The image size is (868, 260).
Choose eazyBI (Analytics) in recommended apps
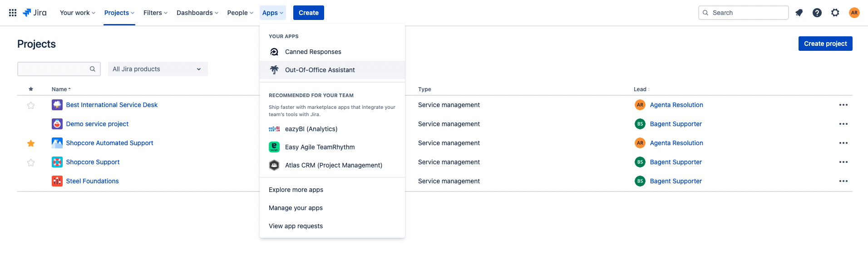tap(332, 129)
